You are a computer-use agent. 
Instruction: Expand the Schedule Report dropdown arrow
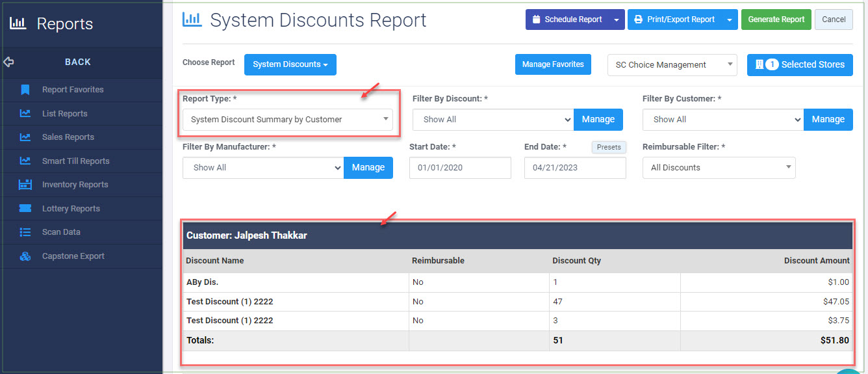point(617,20)
